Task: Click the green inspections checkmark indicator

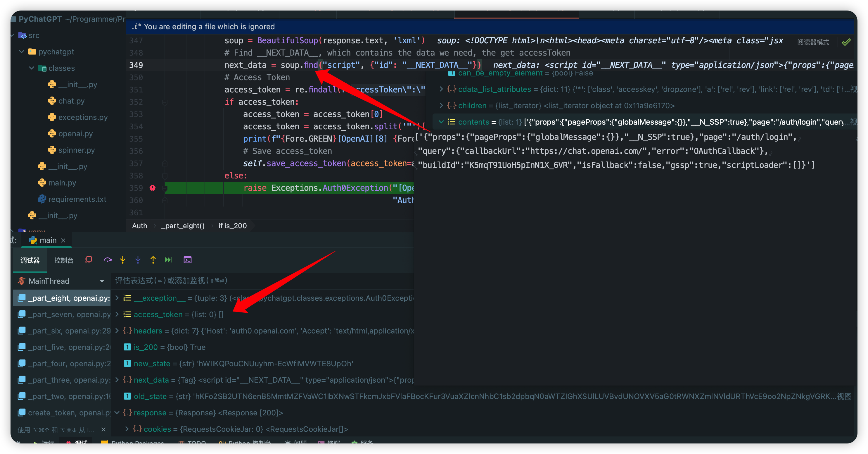Action: 846,42
